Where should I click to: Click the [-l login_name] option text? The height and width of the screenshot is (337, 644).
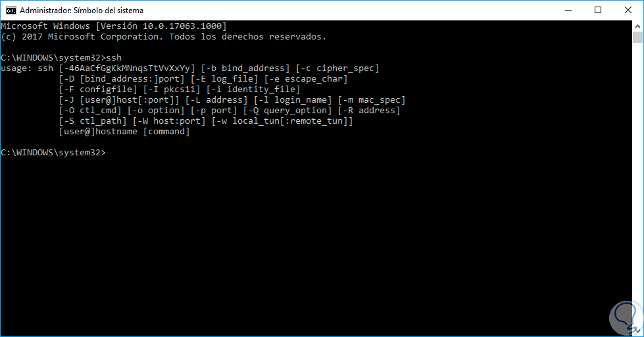pos(293,100)
